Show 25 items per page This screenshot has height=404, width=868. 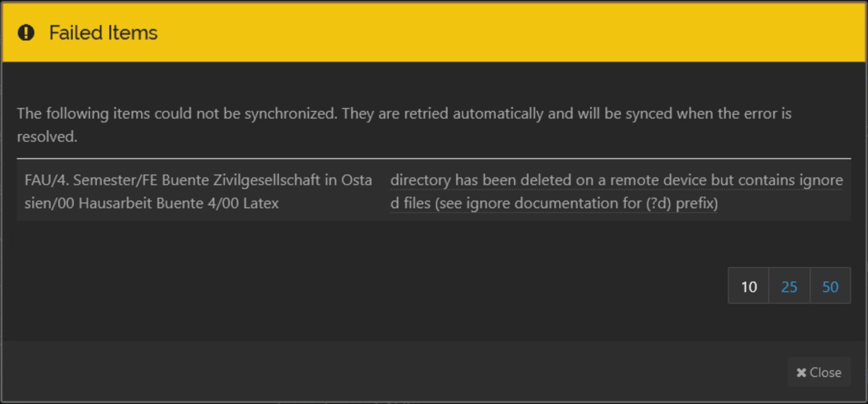click(789, 286)
